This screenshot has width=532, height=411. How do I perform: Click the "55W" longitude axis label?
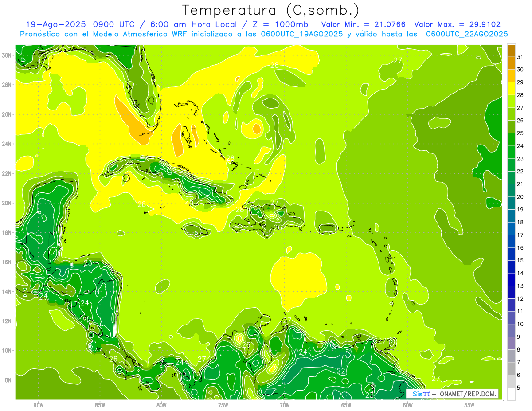(x=469, y=405)
